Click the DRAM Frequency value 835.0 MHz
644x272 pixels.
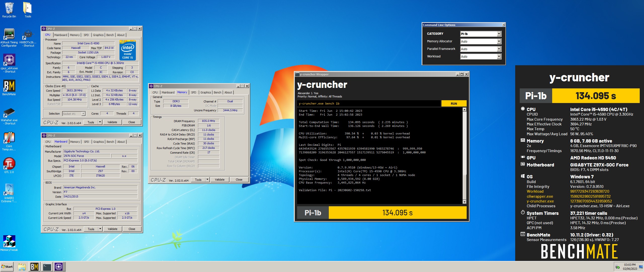click(x=209, y=121)
